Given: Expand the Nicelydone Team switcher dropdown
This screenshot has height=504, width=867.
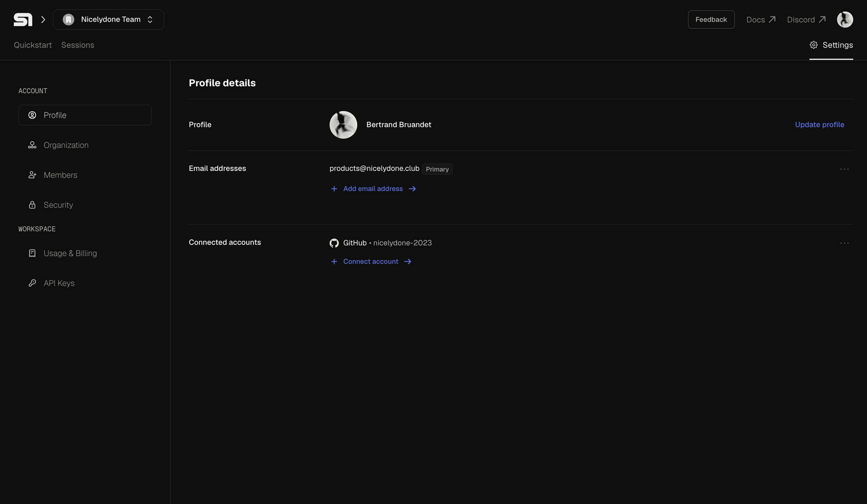Looking at the screenshot, I should coord(109,20).
